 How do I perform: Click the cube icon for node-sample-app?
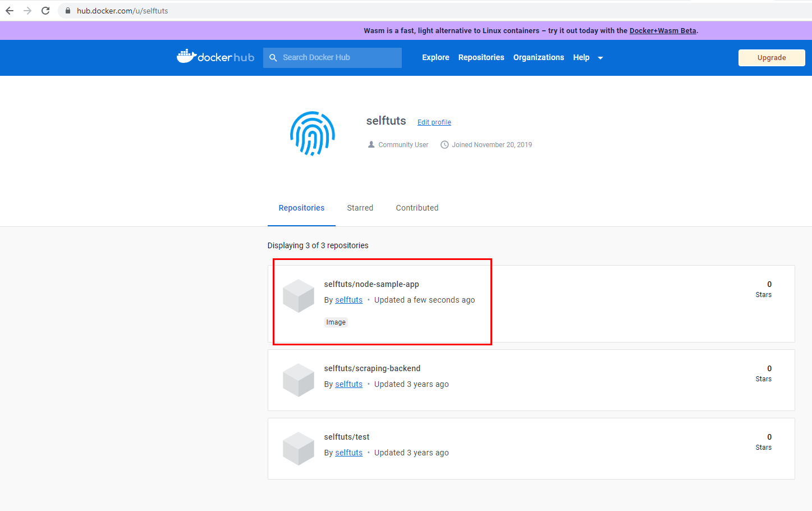pos(299,296)
